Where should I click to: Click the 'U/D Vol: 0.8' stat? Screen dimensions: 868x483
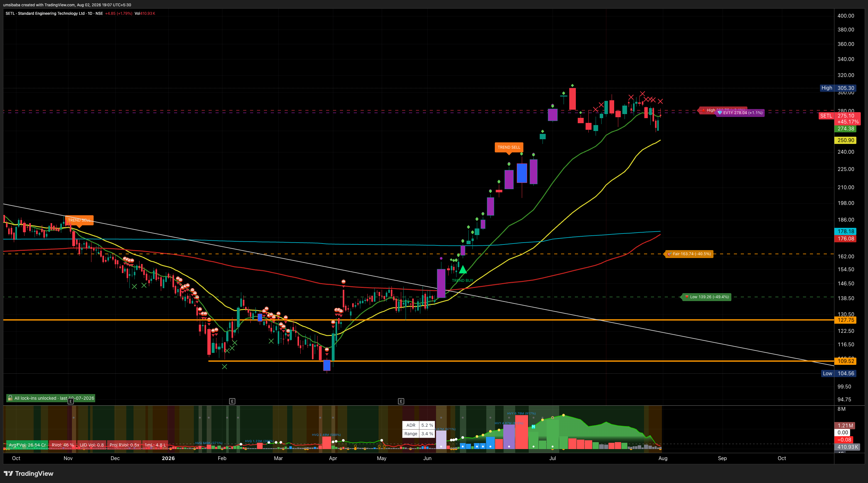point(92,445)
